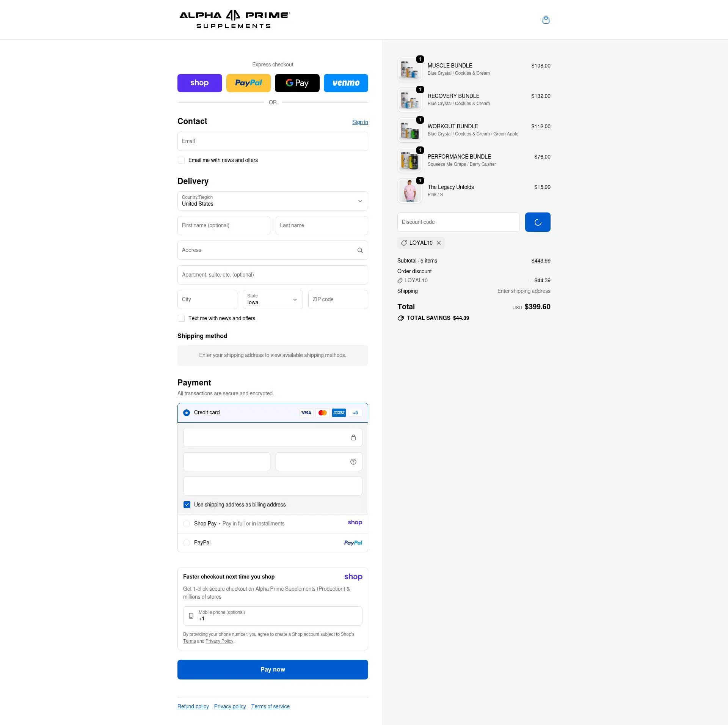
Task: Enable Text me with news and offers
Action: [181, 318]
